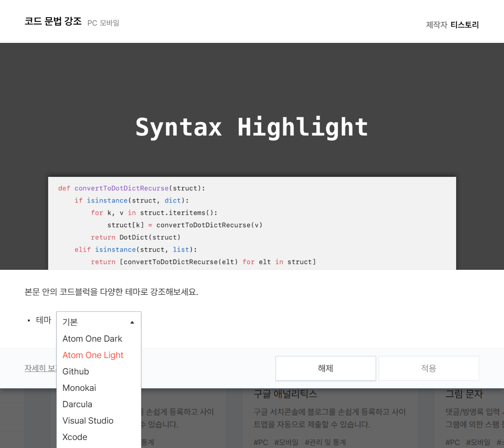The height and width of the screenshot is (448, 504).
Task: Click the 본문 안의 코드블럭 description text
Action: point(111,292)
